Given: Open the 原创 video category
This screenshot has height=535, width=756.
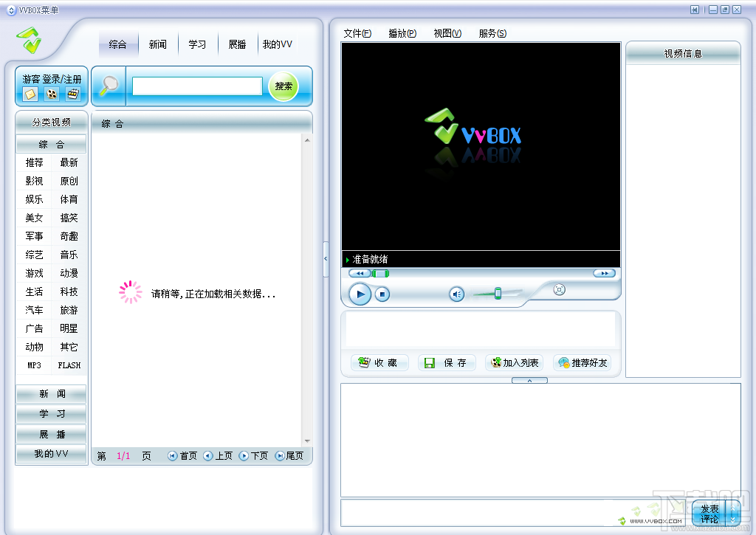Looking at the screenshot, I should 69,181.
